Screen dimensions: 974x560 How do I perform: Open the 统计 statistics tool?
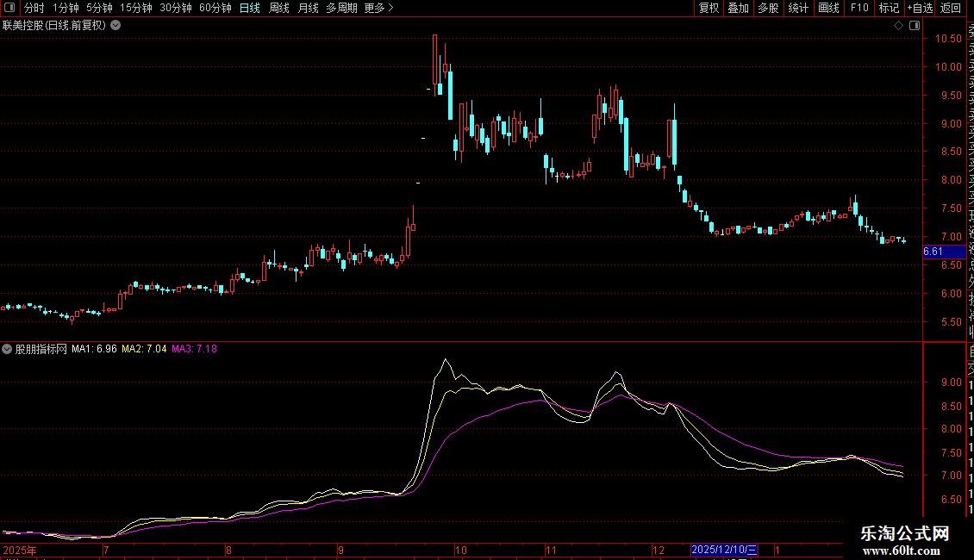click(x=798, y=8)
